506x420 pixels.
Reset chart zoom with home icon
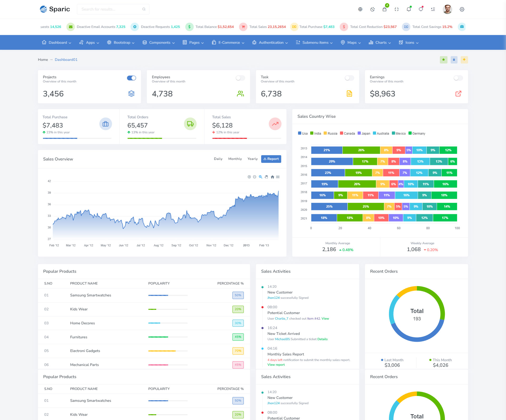tap(272, 177)
